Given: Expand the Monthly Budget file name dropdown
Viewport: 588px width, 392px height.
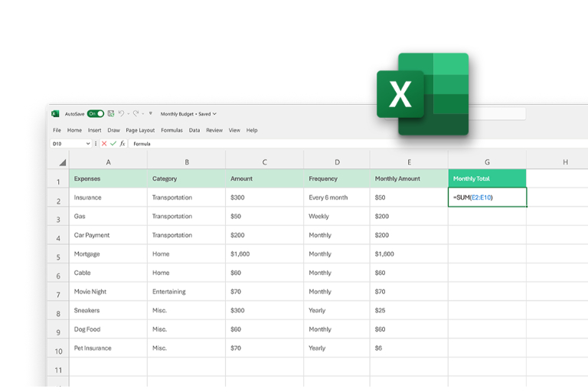Looking at the screenshot, I should pyautogui.click(x=214, y=113).
